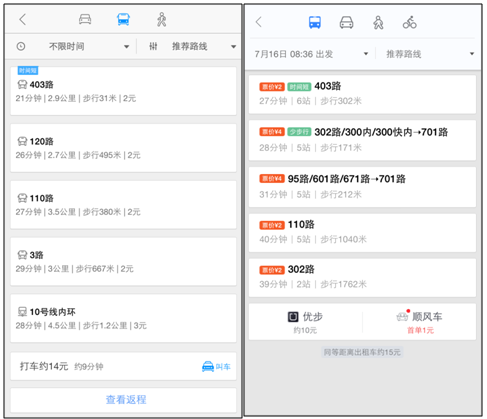Image resolution: width=487 pixels, height=419 pixels.
Task: Go back using left app's back arrow
Action: click(22, 20)
